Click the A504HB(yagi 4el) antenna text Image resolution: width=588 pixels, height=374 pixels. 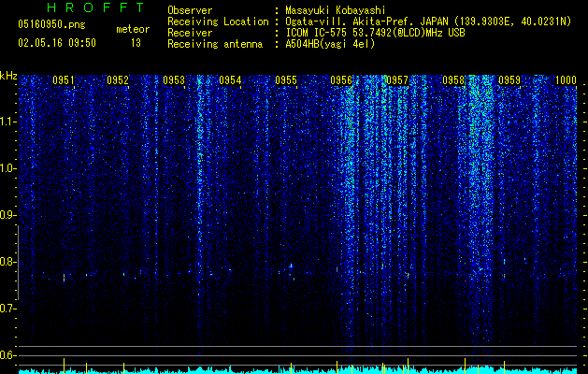330,44
